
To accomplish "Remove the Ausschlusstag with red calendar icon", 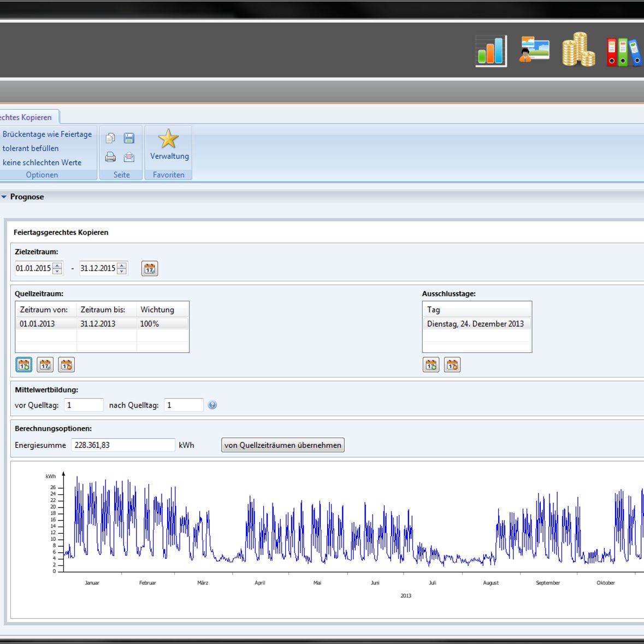I will pyautogui.click(x=452, y=365).
